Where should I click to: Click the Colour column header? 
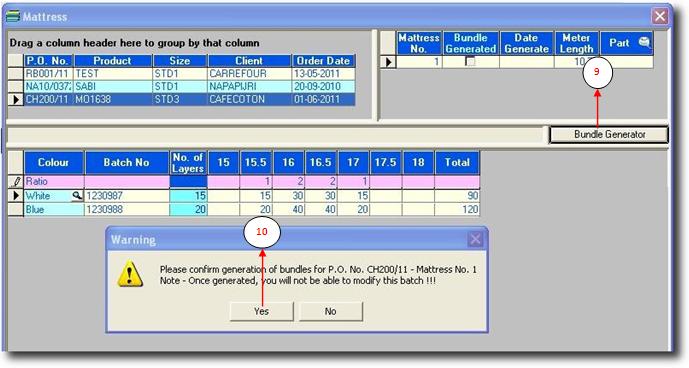54,163
